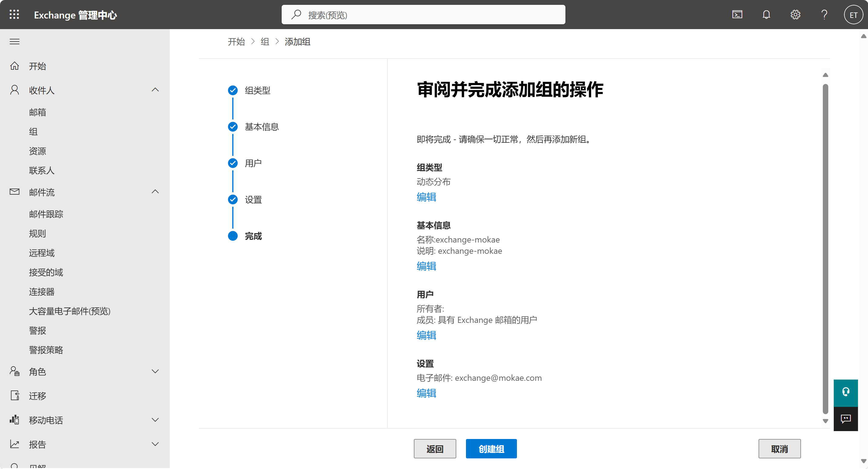
Task: Click the 组类型 completed step circle
Action: click(x=233, y=90)
